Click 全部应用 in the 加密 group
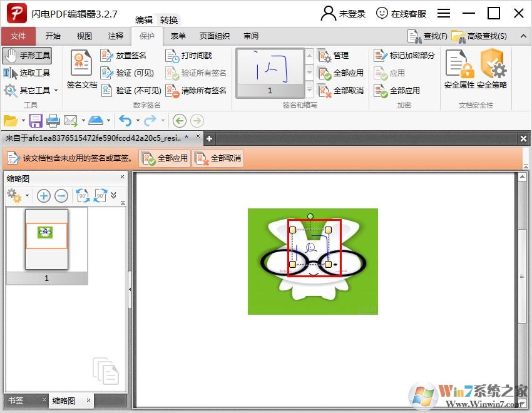The image size is (532, 413). pos(397,91)
